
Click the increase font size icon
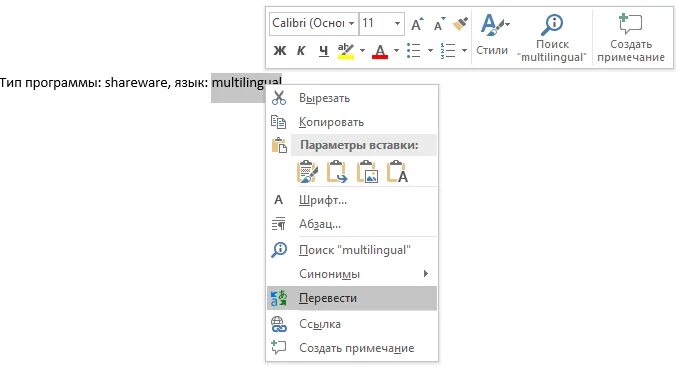pyautogui.click(x=417, y=24)
